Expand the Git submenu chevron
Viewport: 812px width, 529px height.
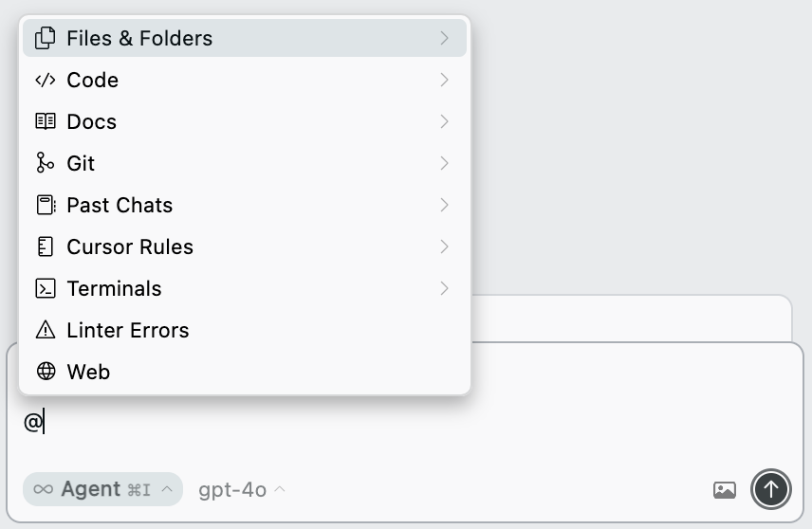tap(444, 164)
